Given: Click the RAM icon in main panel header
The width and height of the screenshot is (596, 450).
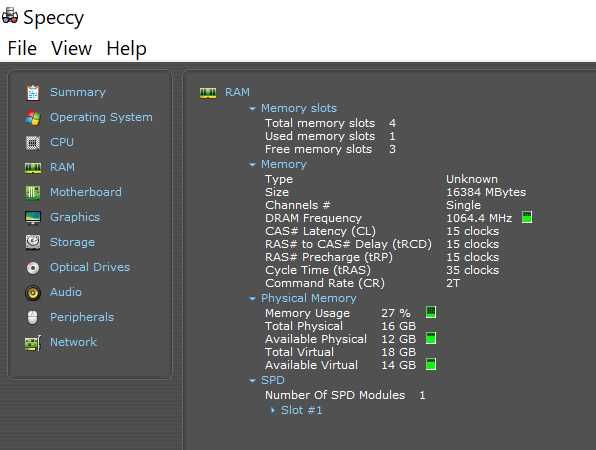Looking at the screenshot, I should [x=208, y=92].
